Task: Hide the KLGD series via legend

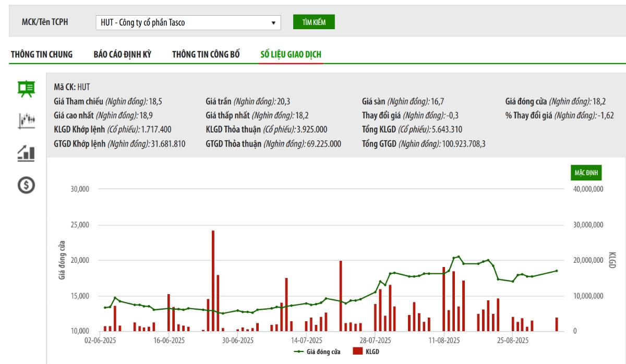Action: (366, 352)
